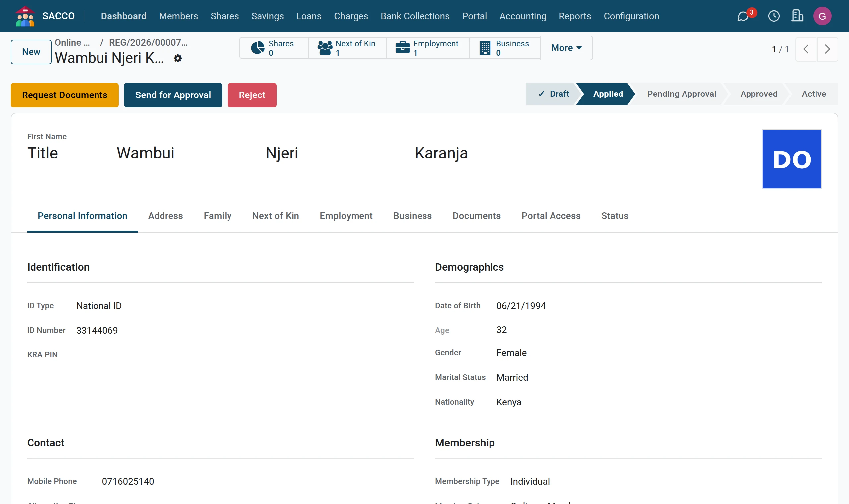Click Send for Approval button
Screen dimensions: 849x504
coord(173,95)
